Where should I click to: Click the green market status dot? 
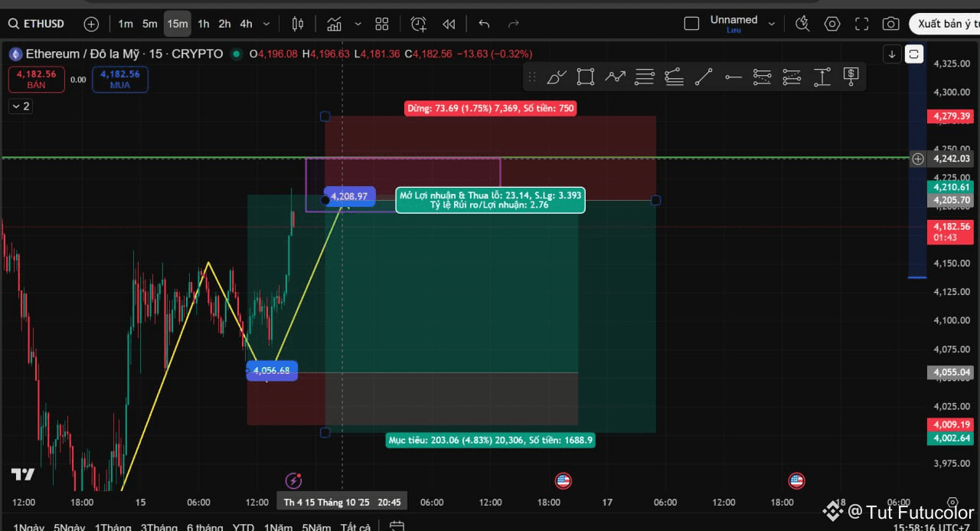236,54
